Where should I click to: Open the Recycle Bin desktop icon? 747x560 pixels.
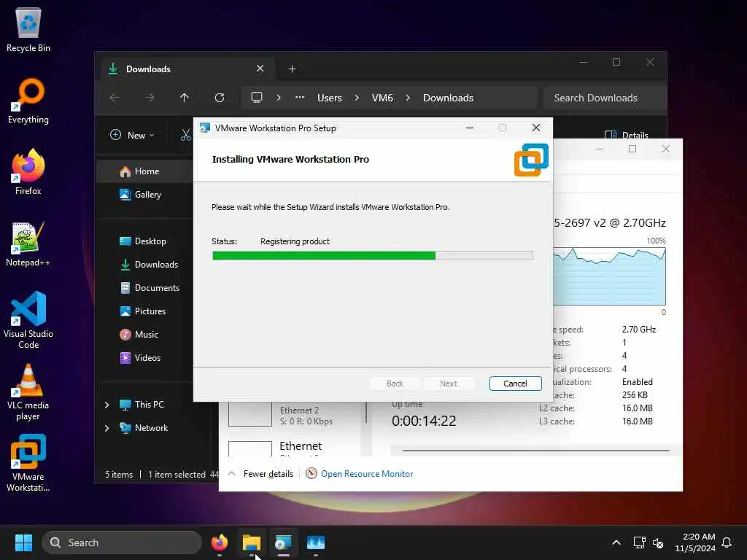click(28, 29)
